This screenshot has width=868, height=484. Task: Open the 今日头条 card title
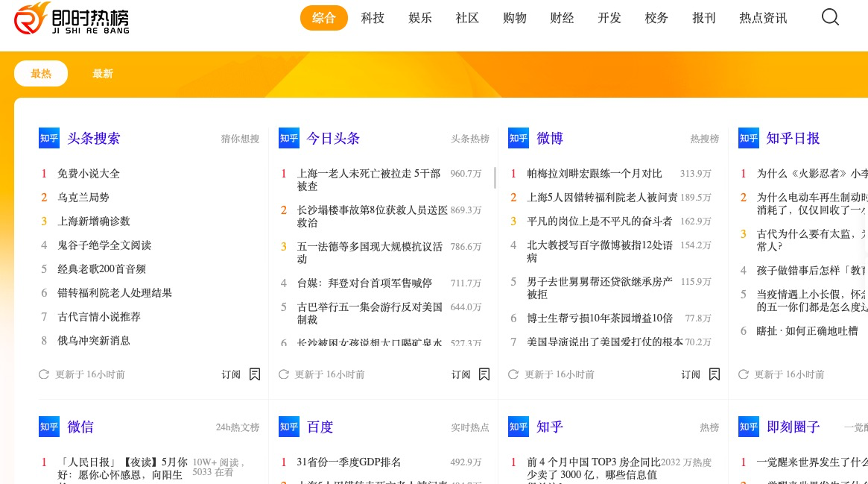(333, 138)
